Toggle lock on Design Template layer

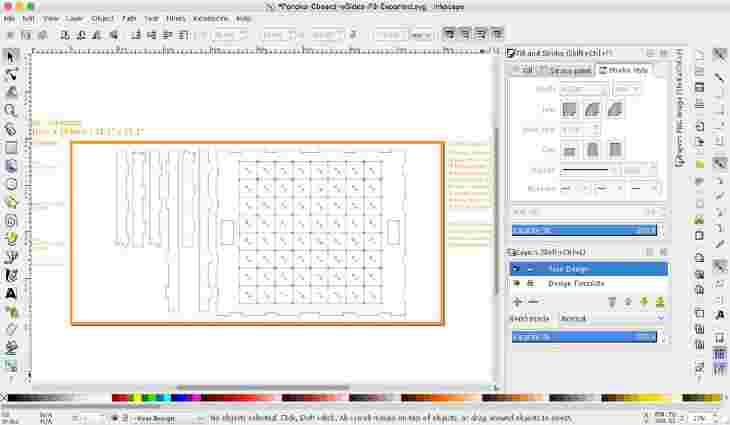coord(530,283)
